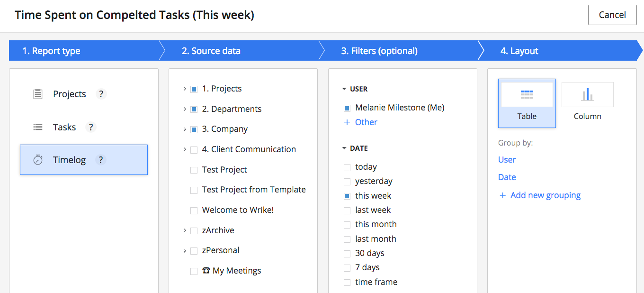
Task: Select the Table layout icon
Action: [x=527, y=95]
